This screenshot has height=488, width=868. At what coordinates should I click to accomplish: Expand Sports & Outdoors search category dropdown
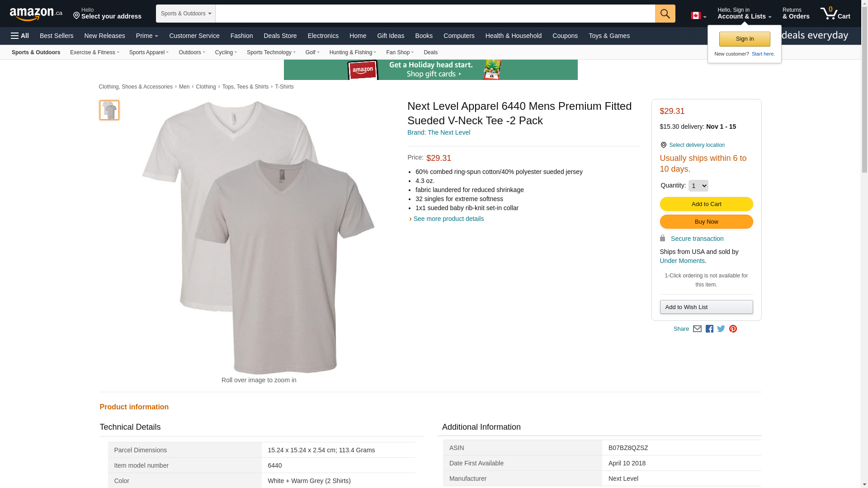[185, 14]
